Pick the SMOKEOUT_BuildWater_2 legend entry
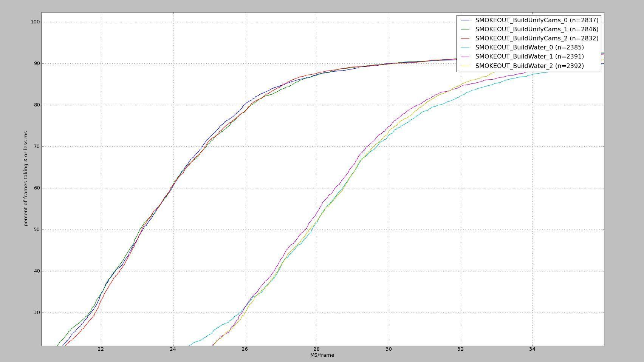 [529, 66]
